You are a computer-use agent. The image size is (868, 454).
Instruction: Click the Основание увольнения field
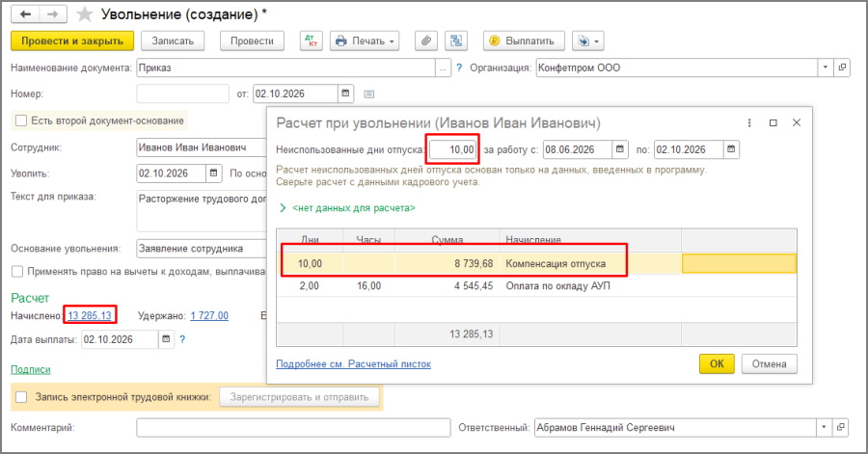pyautogui.click(x=202, y=249)
